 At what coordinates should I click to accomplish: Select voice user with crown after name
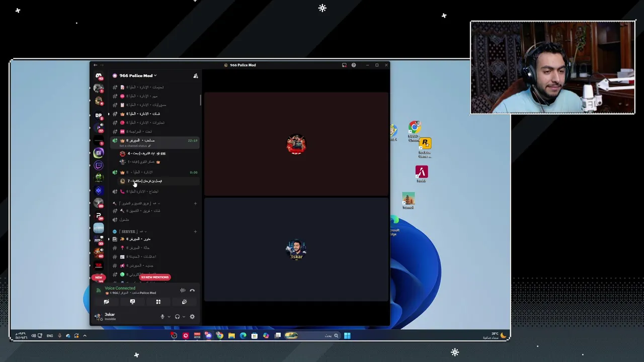158,162
